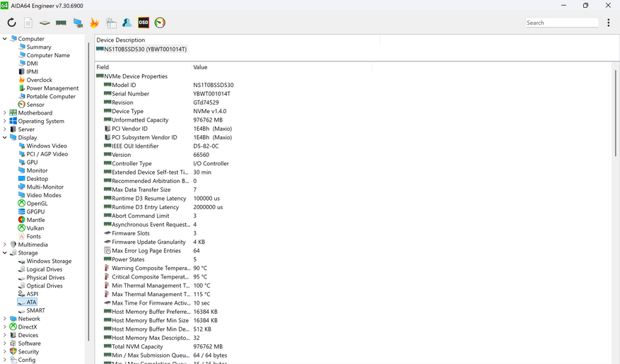Click the Refresh toolbar icon
Screen dimensions: 620x364
click(11, 23)
